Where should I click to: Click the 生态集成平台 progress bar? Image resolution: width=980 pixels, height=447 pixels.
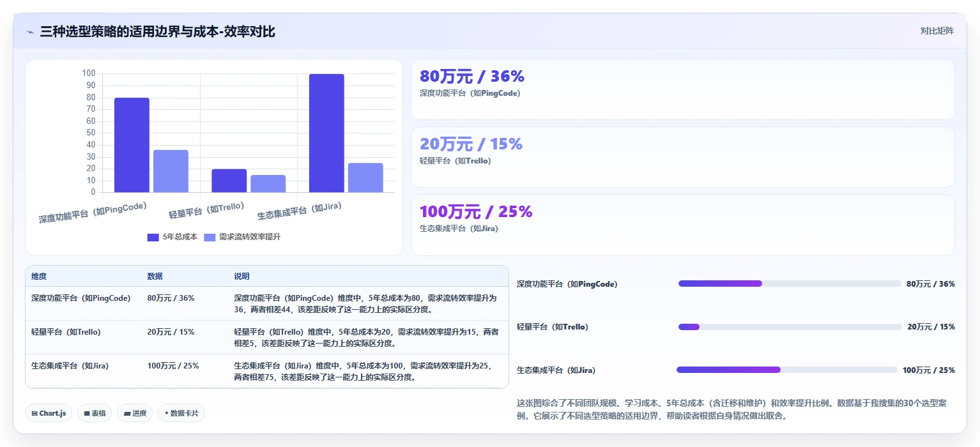(x=787, y=370)
